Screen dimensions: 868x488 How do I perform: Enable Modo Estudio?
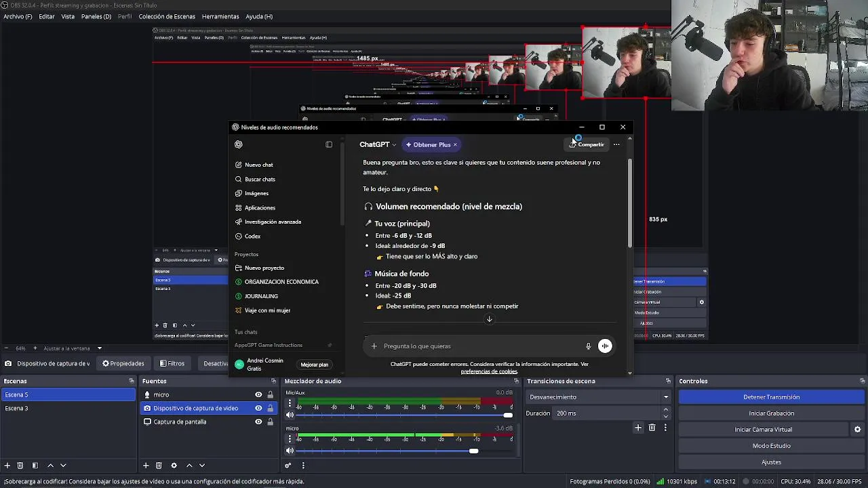tap(772, 446)
